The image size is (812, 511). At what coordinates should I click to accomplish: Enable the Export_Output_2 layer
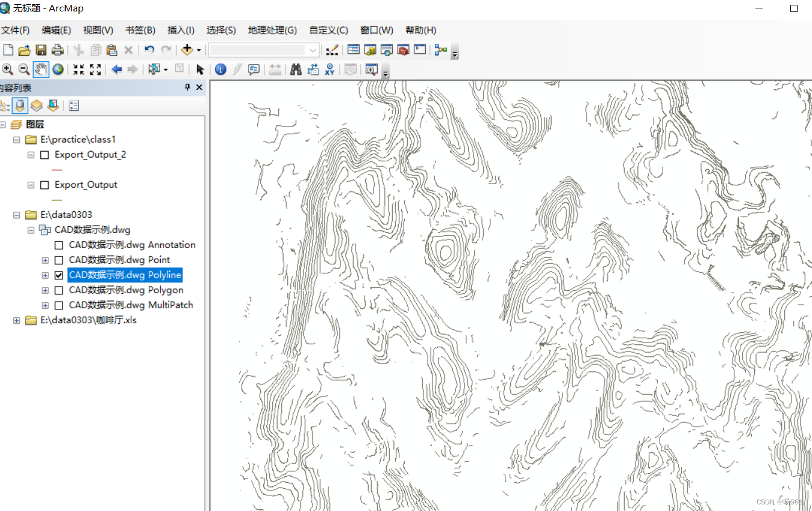coord(44,155)
